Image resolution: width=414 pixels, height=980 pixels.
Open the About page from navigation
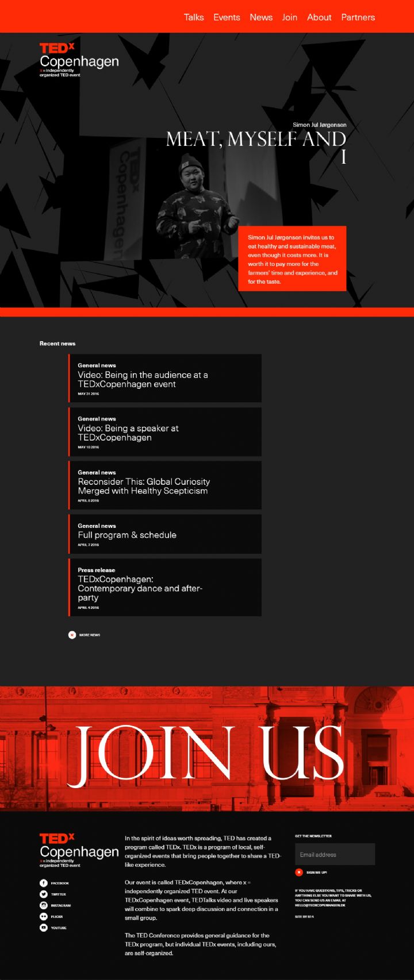pyautogui.click(x=319, y=17)
